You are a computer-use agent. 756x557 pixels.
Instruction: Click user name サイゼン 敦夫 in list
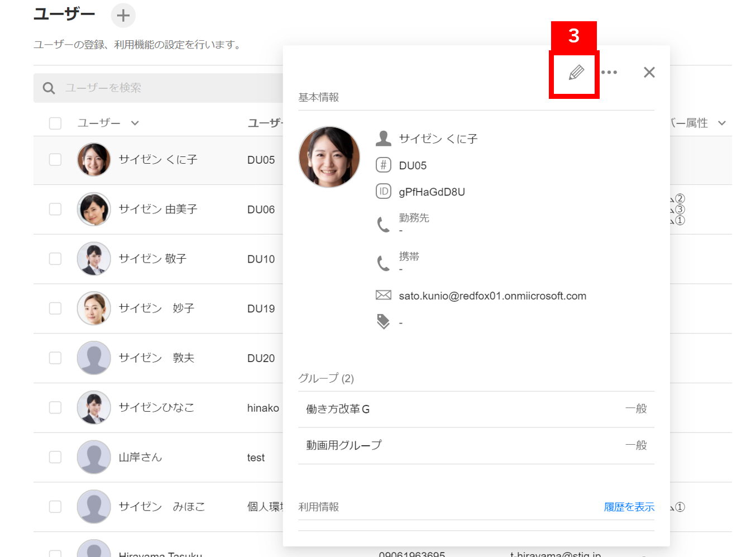pyautogui.click(x=157, y=358)
